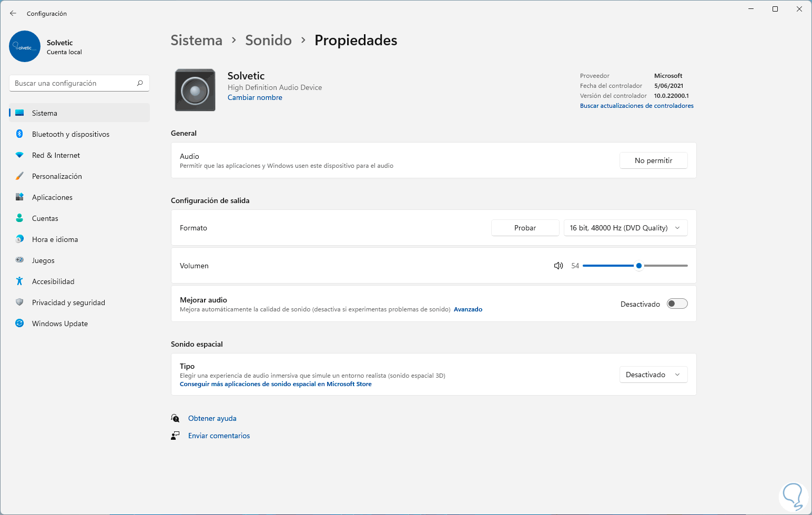
Task: Click Buscar actualizaciones de controladores link
Action: point(636,106)
